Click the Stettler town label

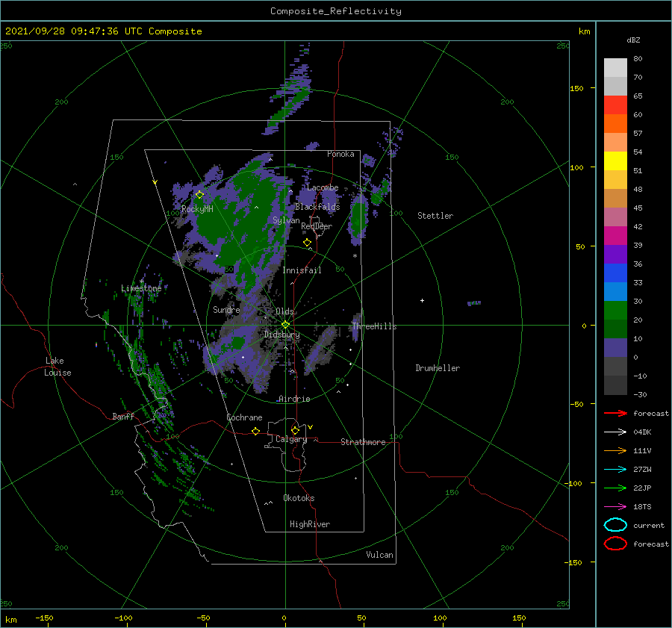435,216
